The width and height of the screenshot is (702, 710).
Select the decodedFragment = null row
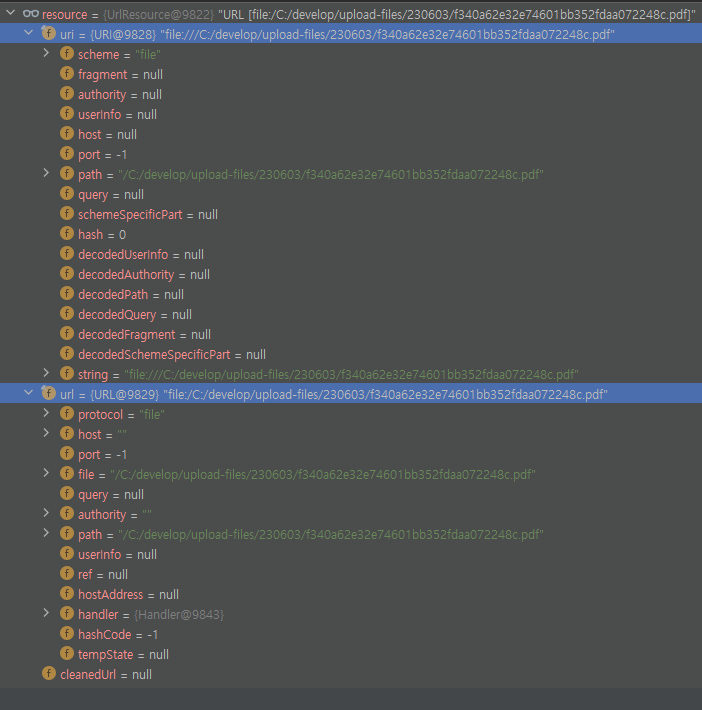pyautogui.click(x=351, y=334)
